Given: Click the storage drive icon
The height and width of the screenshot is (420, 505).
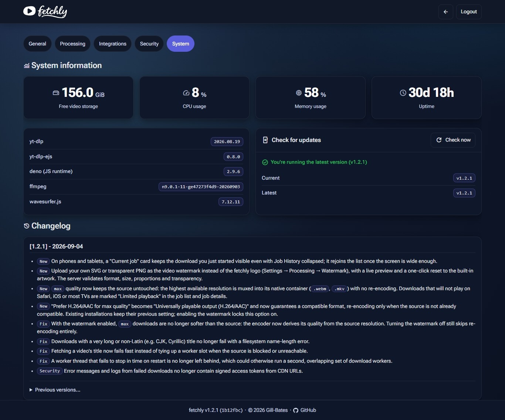Looking at the screenshot, I should (x=56, y=93).
